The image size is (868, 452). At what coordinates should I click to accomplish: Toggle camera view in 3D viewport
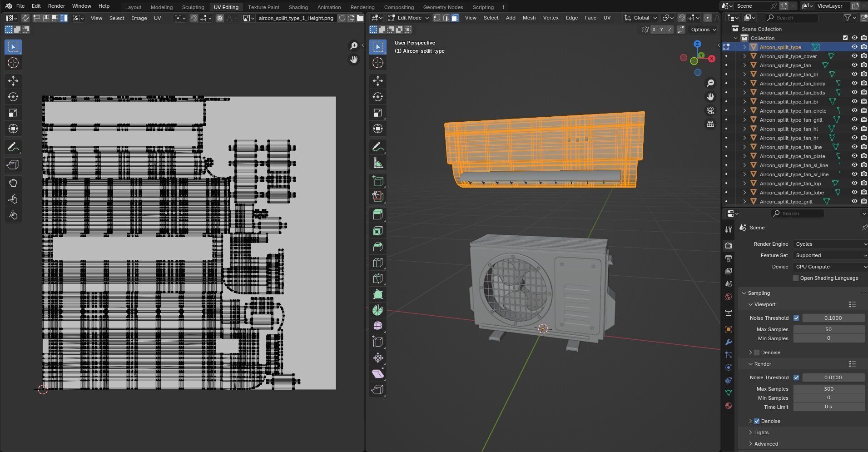coord(710,110)
